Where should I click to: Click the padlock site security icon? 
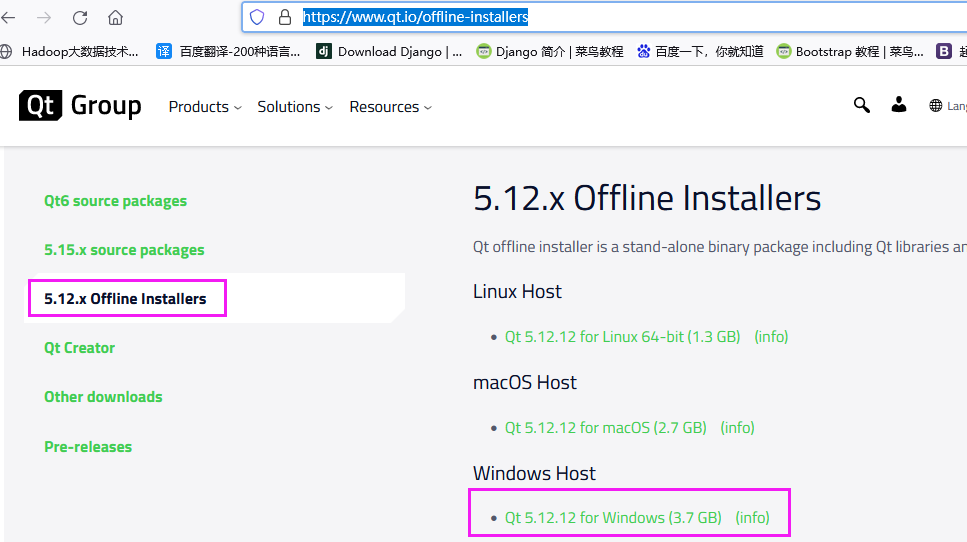(x=284, y=17)
